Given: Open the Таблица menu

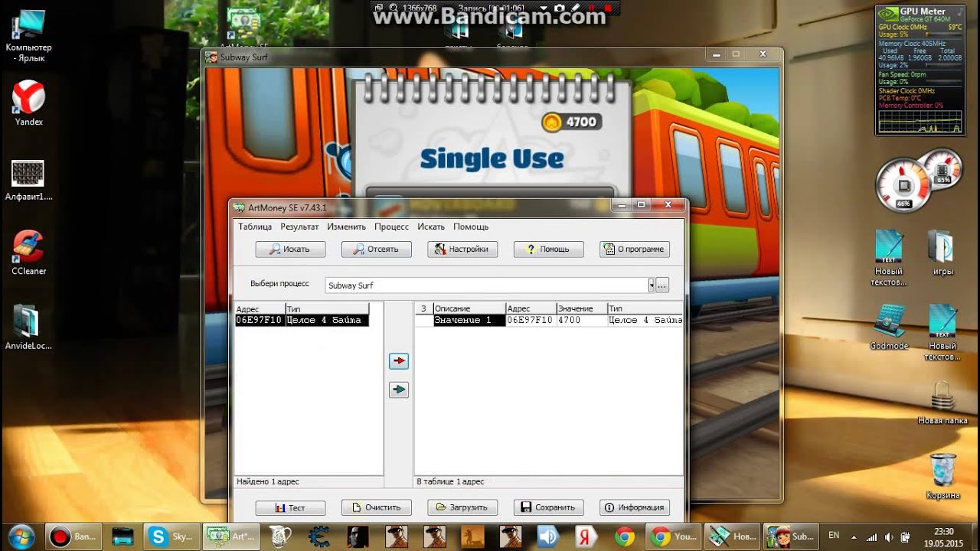Looking at the screenshot, I should 255,227.
